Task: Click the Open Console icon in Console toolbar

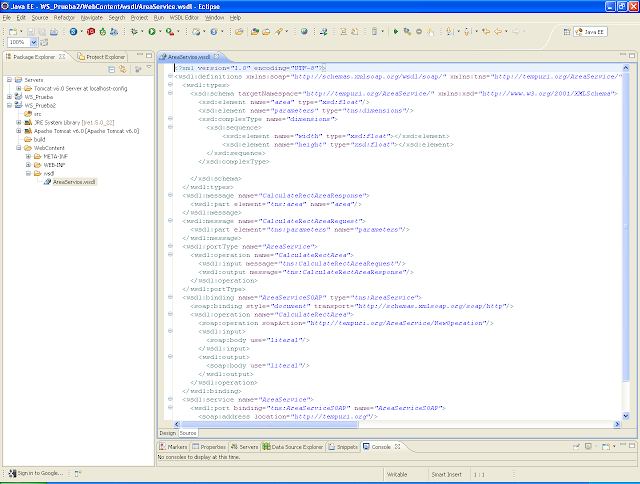Action: (606, 447)
